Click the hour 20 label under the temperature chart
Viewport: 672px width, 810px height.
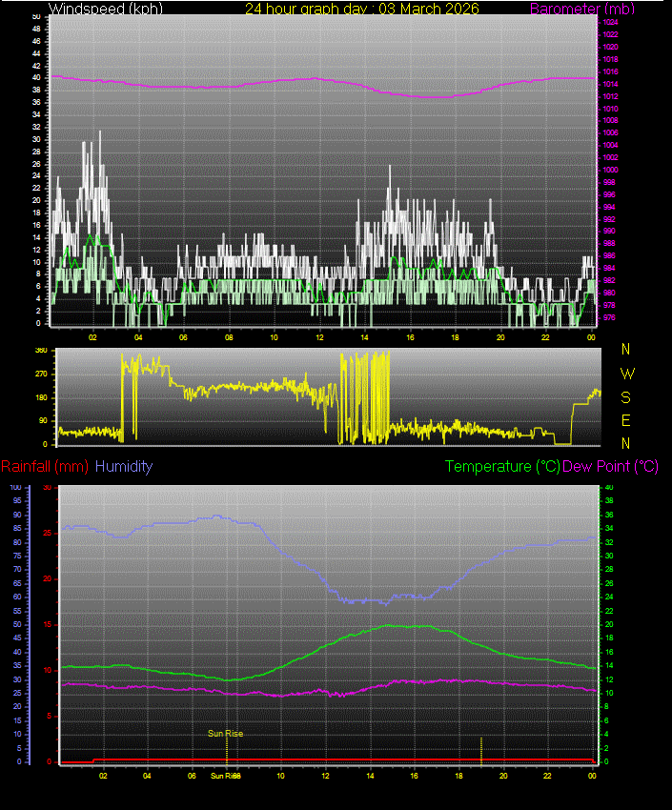tap(503, 776)
